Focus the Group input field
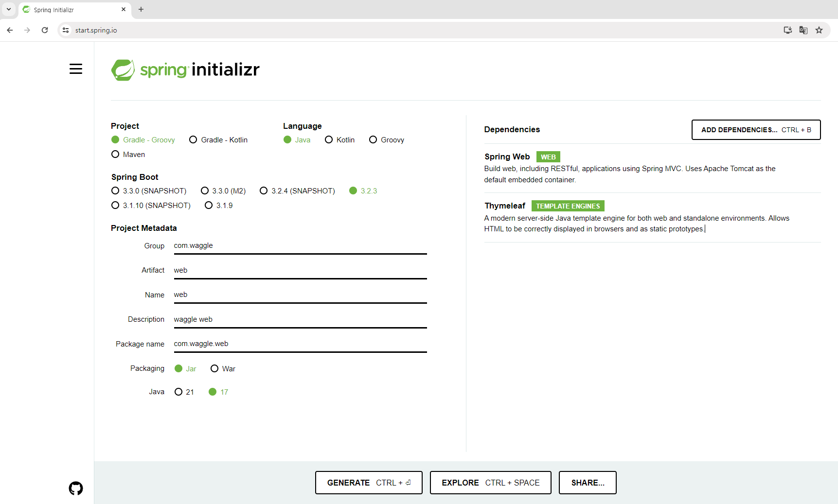 300,246
